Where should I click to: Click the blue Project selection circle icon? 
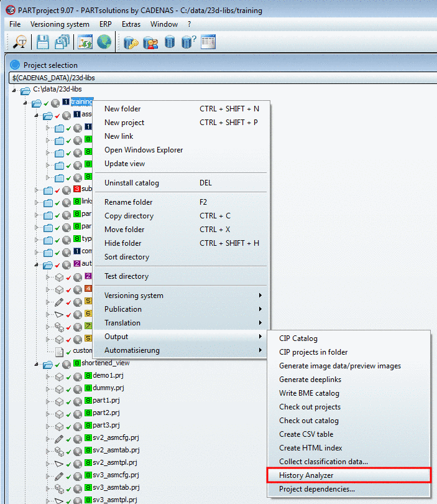pos(15,65)
